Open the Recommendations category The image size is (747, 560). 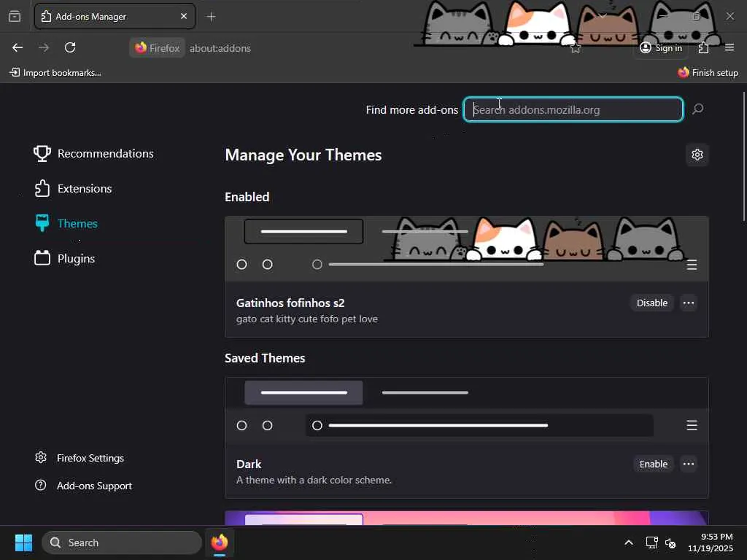click(x=94, y=153)
